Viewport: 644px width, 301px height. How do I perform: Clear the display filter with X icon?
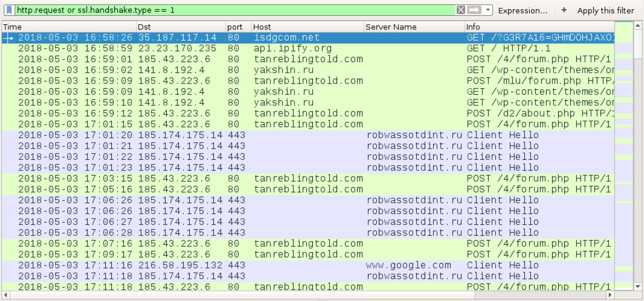[461, 10]
